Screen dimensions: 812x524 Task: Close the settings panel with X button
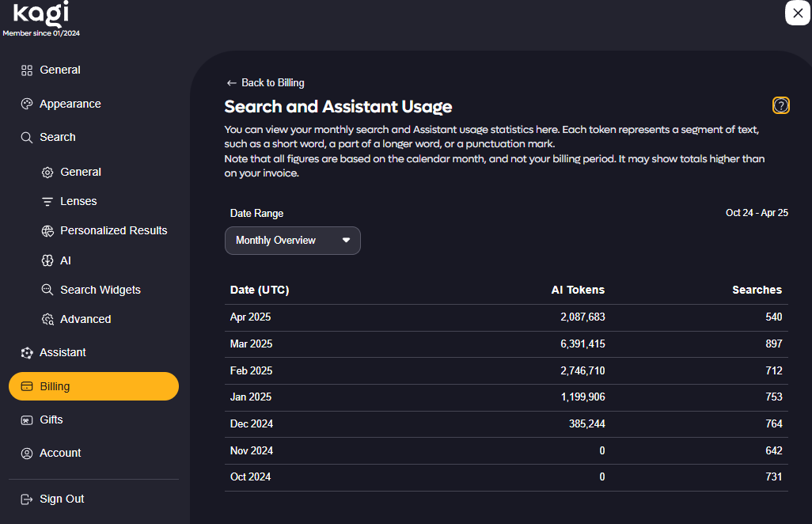[797, 13]
